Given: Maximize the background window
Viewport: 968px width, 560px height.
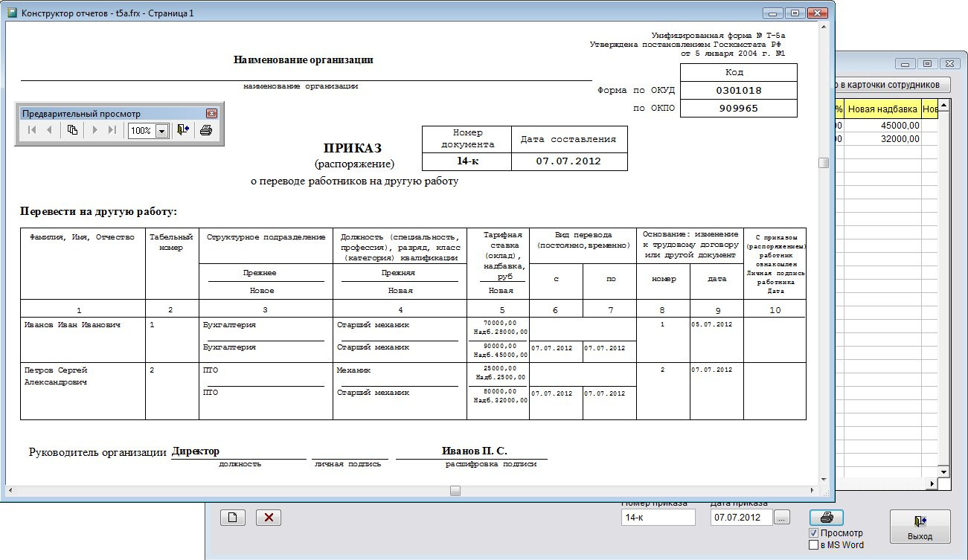Looking at the screenshot, I should (x=928, y=64).
